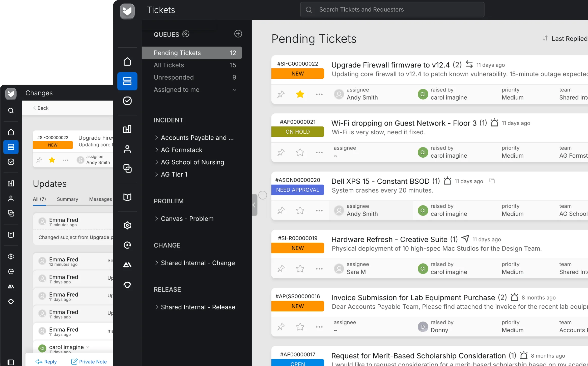The width and height of the screenshot is (588, 366).
Task: Expand the Canvas - Problem group
Action: (157, 219)
